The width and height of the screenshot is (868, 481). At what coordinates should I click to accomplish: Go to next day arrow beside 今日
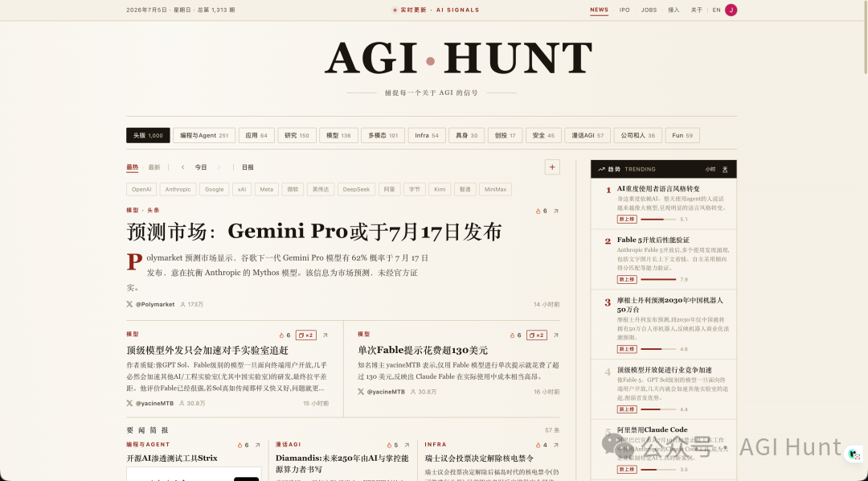tap(219, 167)
